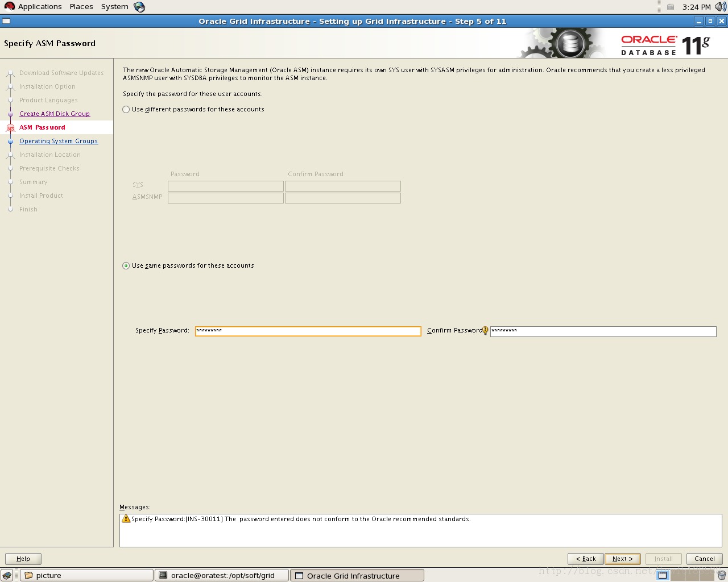The width and height of the screenshot is (728, 582).
Task: Switch to oracle@oratest terminal window
Action: (222, 575)
